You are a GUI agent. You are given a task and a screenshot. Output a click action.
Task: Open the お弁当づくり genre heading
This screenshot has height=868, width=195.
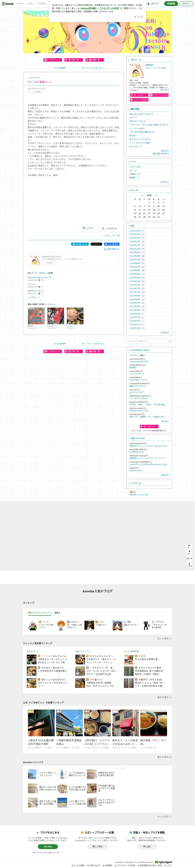click(x=33, y=651)
